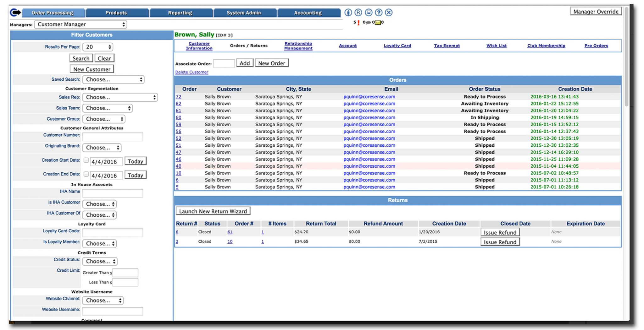This screenshot has width=644, height=330.
Task: Enable the Creation Start Date checkbox
Action: pos(86,160)
